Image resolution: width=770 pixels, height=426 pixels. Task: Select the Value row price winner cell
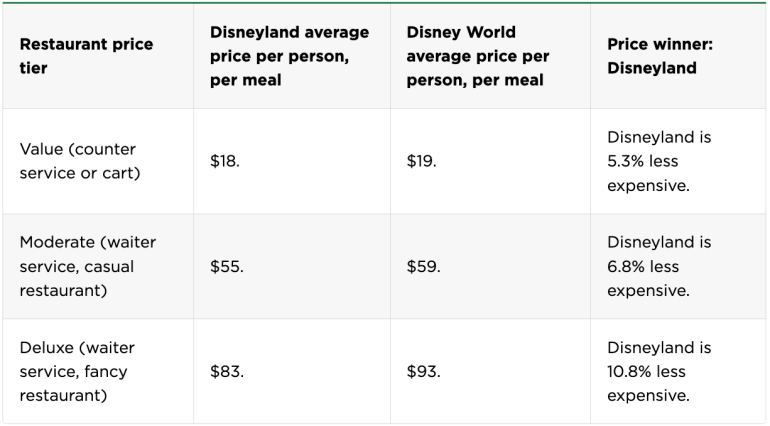(659, 161)
